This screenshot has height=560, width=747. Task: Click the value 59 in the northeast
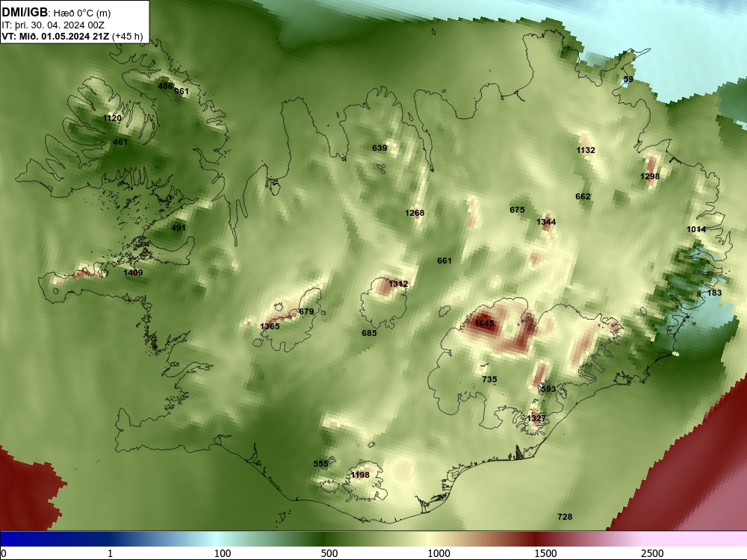tap(628, 79)
